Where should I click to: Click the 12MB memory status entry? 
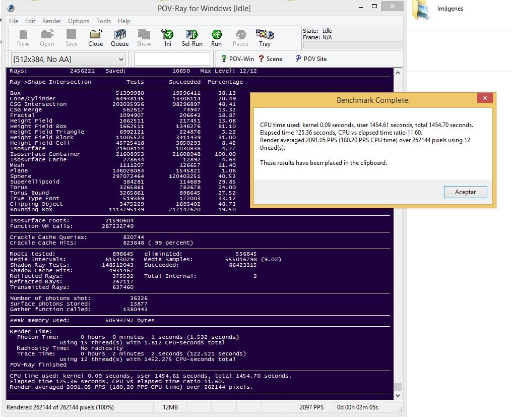[170, 407]
